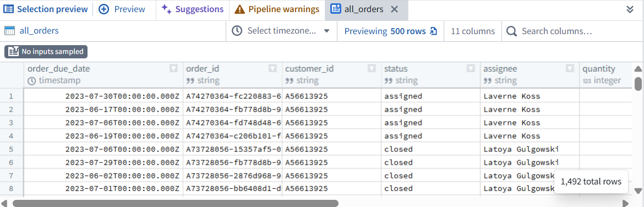Click the timestamp clock type icon

point(31,81)
